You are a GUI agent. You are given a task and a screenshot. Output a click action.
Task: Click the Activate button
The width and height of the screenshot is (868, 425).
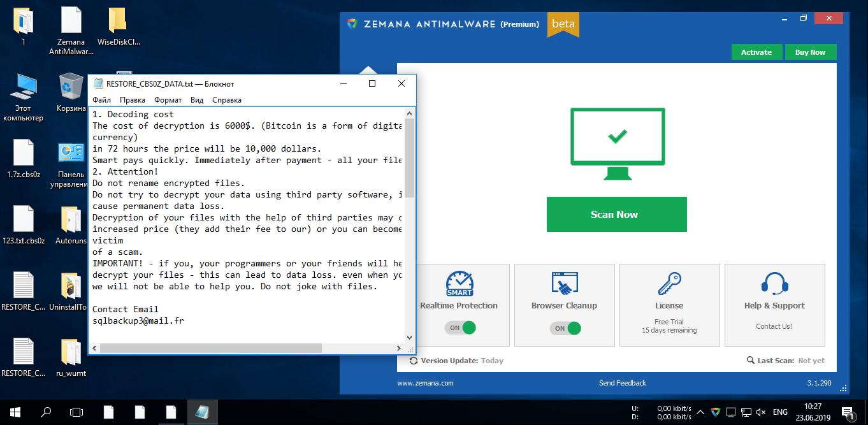pyautogui.click(x=756, y=52)
